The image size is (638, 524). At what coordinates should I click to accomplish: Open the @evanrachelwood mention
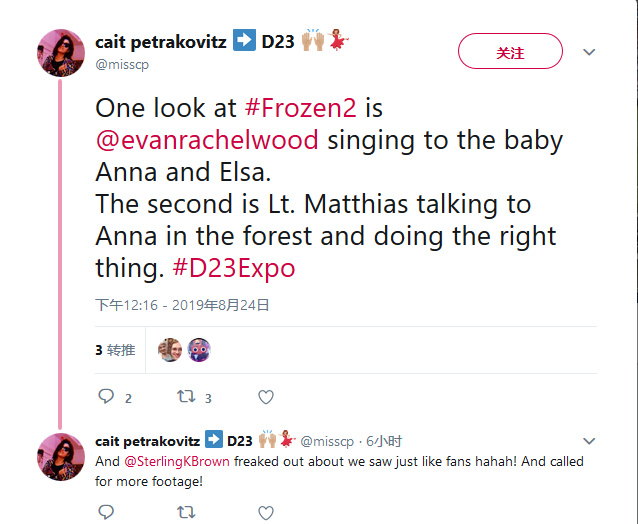coord(207,140)
